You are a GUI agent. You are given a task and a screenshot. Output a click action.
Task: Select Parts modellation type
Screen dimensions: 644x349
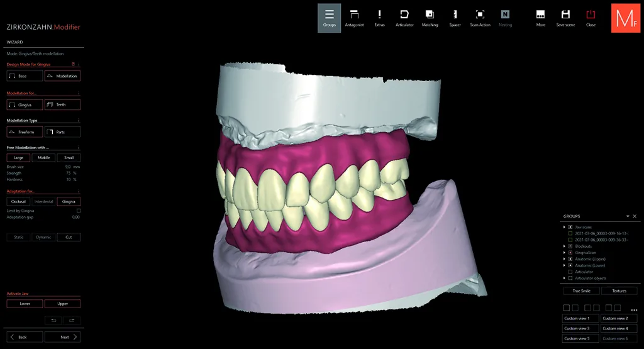[62, 132]
